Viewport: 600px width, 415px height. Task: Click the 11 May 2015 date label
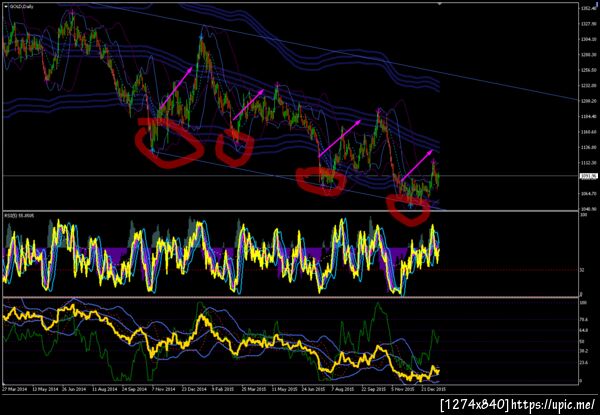click(283, 388)
